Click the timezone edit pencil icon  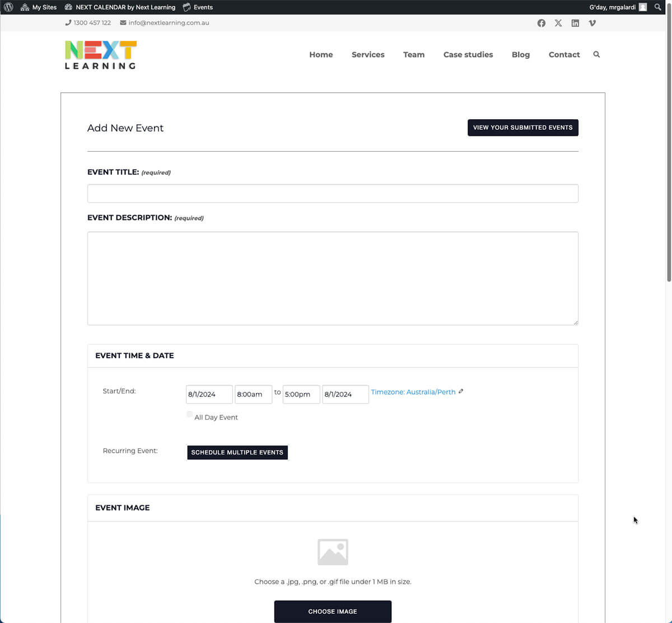point(461,391)
